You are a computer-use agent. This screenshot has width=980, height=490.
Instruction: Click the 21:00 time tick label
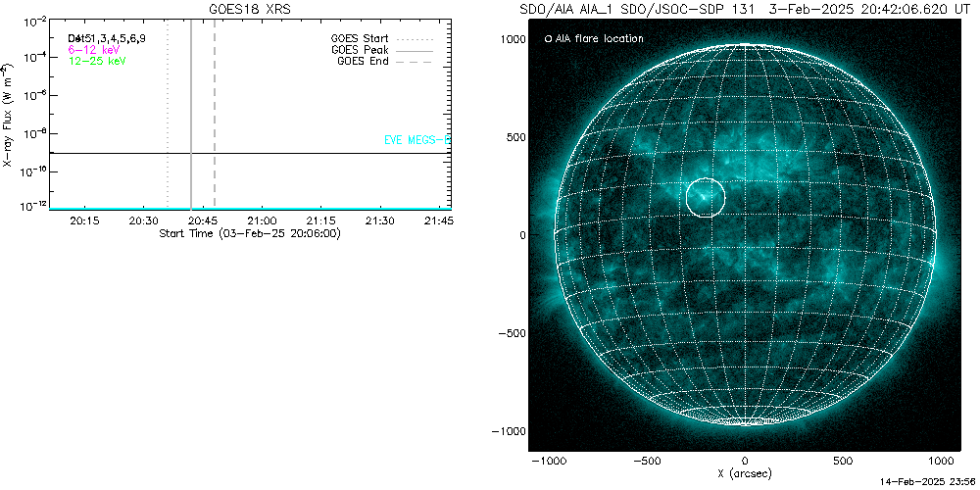pyautogui.click(x=262, y=220)
